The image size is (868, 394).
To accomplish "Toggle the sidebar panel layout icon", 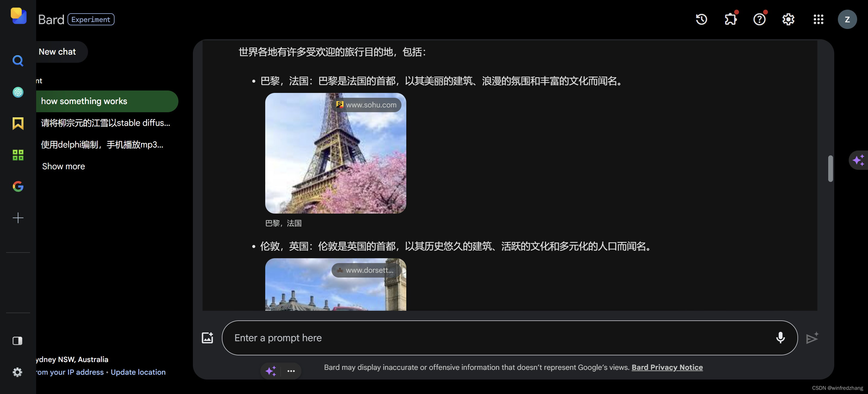I will pos(17,341).
